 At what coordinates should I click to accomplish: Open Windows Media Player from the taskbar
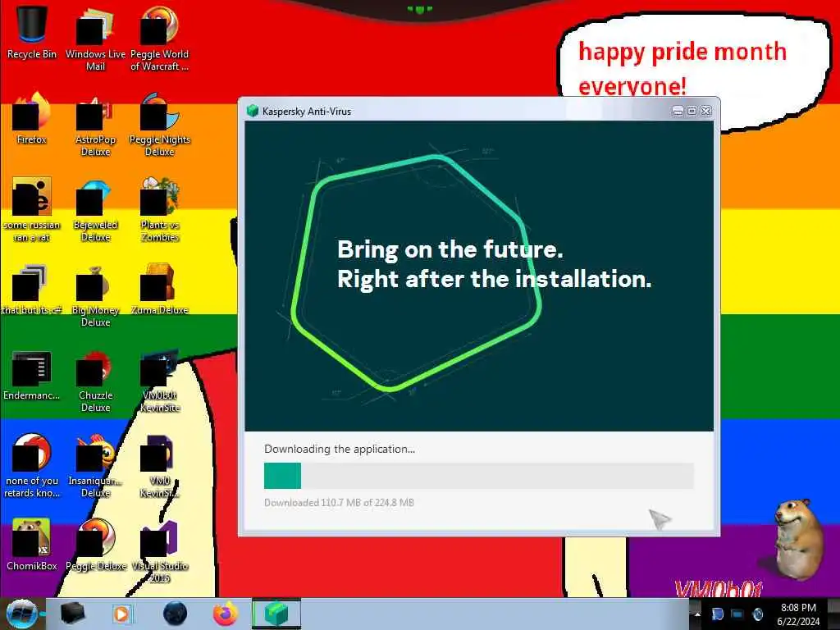click(x=121, y=614)
